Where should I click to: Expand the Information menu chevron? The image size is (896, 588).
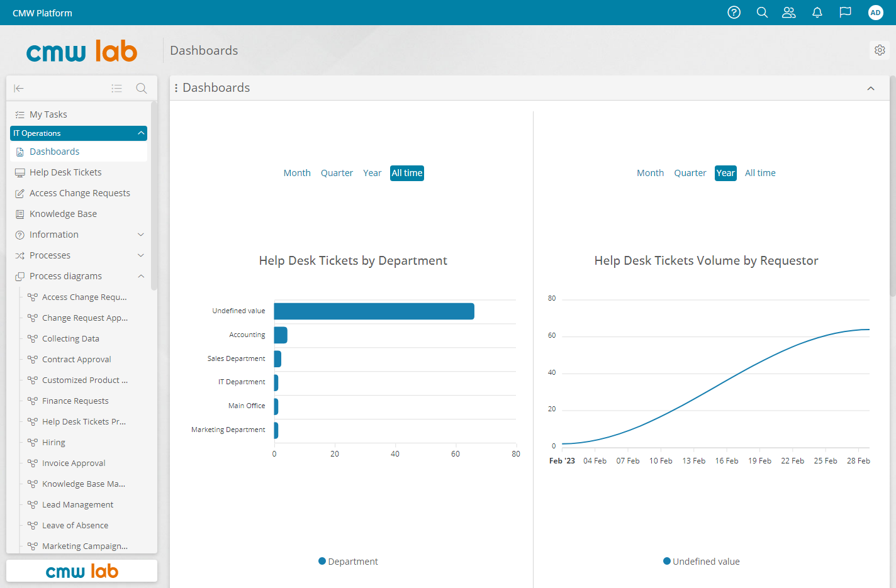(x=141, y=235)
